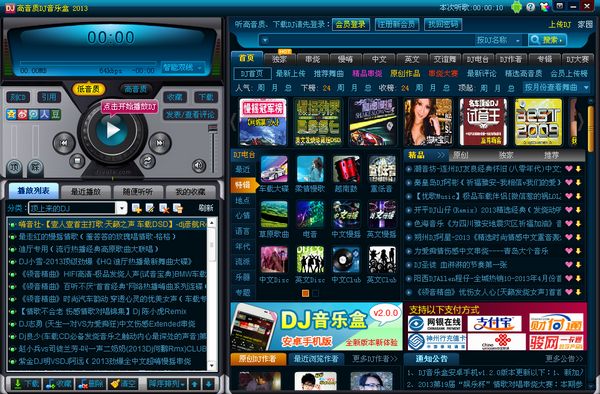This screenshot has width=600, height=394.
Task: Expand the 按月份查看舞曲 dropdown
Action: (556, 88)
